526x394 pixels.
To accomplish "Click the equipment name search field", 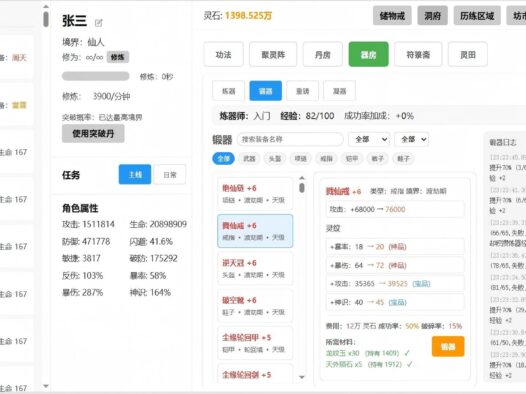I will pyautogui.click(x=290, y=139).
